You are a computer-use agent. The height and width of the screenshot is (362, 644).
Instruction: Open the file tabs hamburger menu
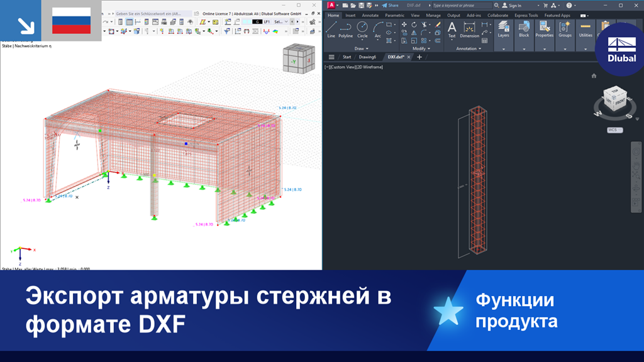click(331, 57)
